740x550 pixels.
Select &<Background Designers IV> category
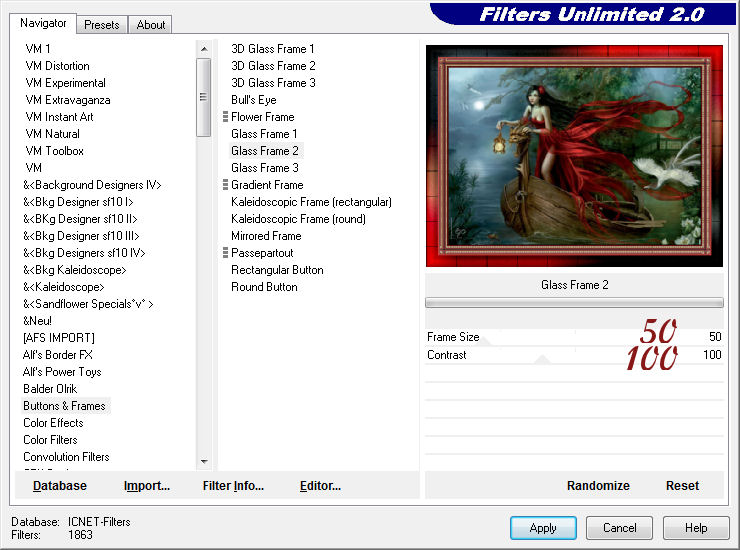pos(92,185)
